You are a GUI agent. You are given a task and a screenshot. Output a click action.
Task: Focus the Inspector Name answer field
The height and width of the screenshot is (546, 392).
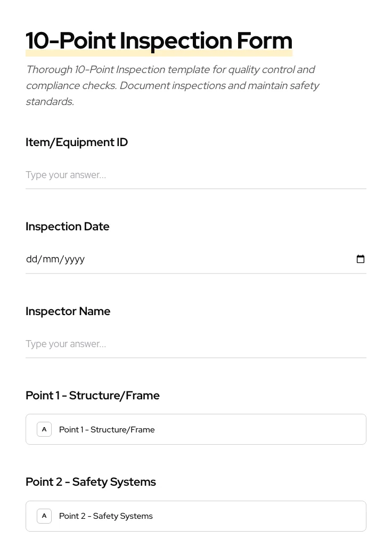195,344
